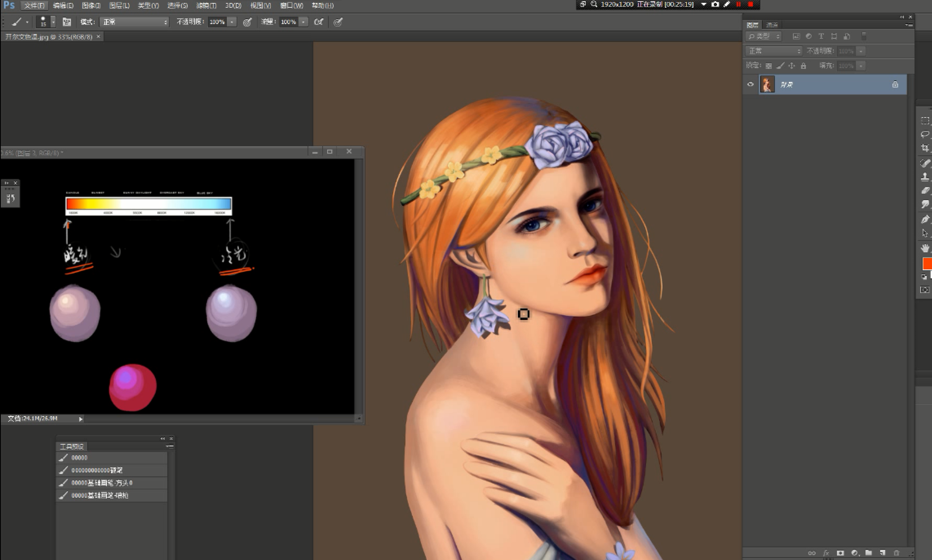Select the Lasso tool

point(925,134)
